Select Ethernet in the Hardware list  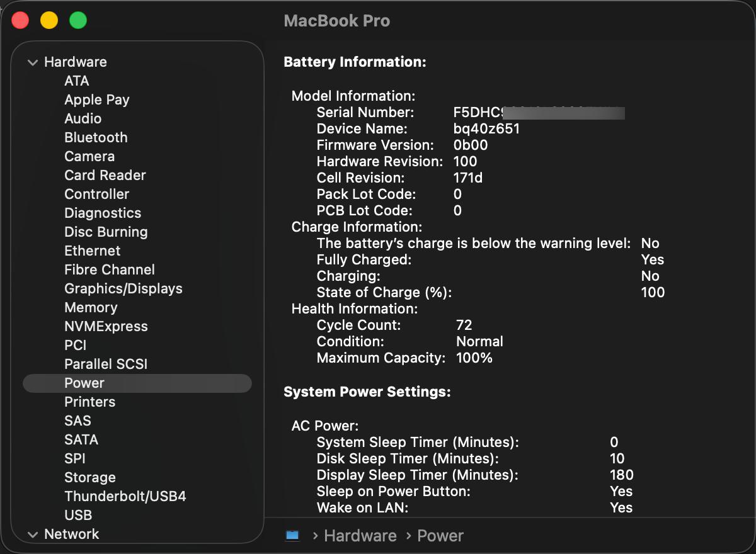coord(93,251)
